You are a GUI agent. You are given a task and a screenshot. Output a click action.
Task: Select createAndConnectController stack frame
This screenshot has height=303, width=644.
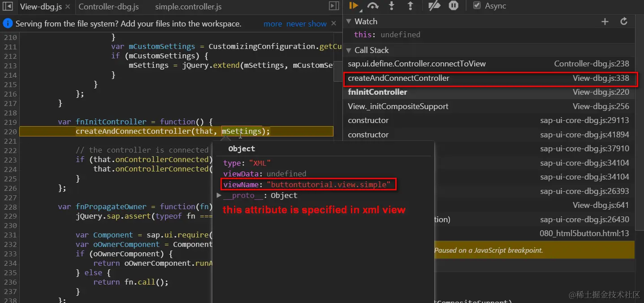(488, 78)
